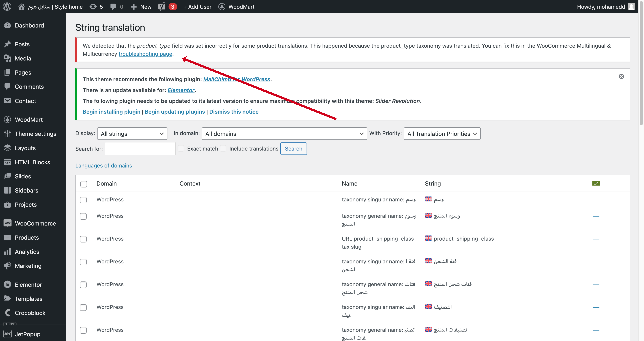Click the Elementor icon in sidebar
Image resolution: width=644 pixels, height=341 pixels.
pyautogui.click(x=8, y=284)
